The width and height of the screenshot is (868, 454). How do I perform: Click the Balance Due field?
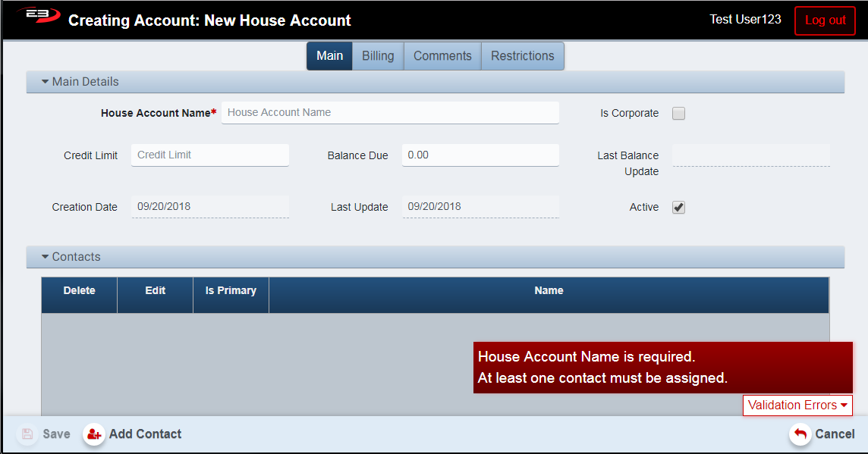pos(480,155)
